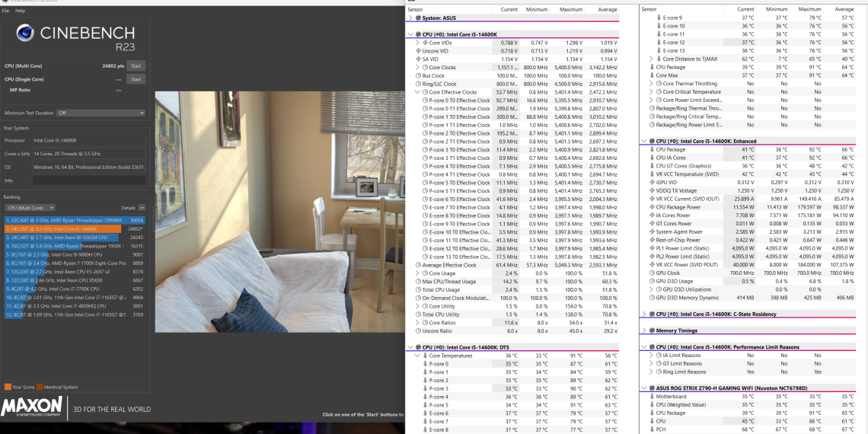Click the clock icon beside Bus Clock
Image resolution: width=868 pixels, height=434 pixels.
(x=417, y=75)
